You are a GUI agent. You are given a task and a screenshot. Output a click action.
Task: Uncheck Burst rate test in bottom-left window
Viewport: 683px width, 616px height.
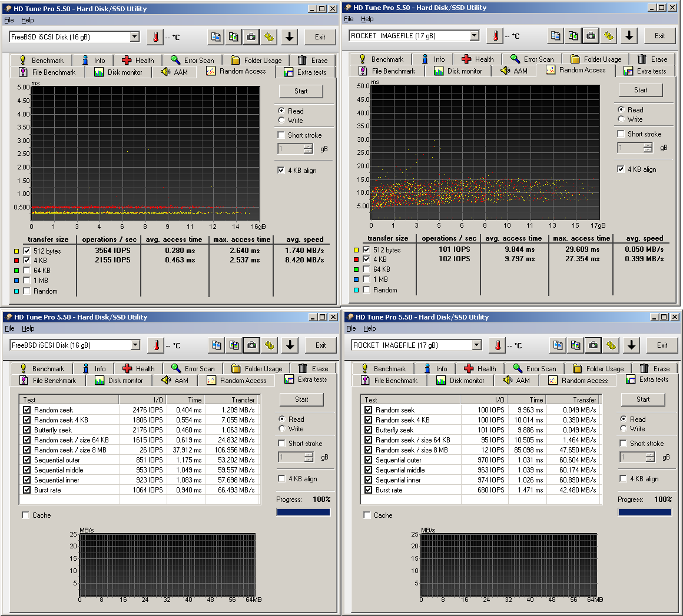point(27,490)
